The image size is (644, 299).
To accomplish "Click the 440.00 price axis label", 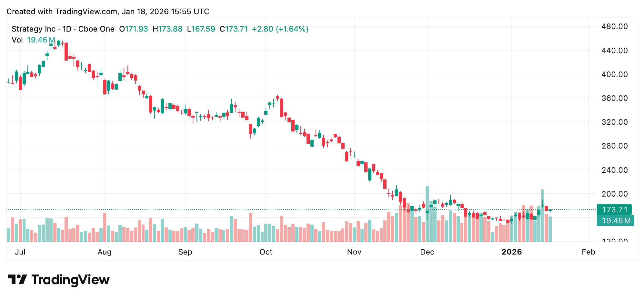I will pos(614,51).
